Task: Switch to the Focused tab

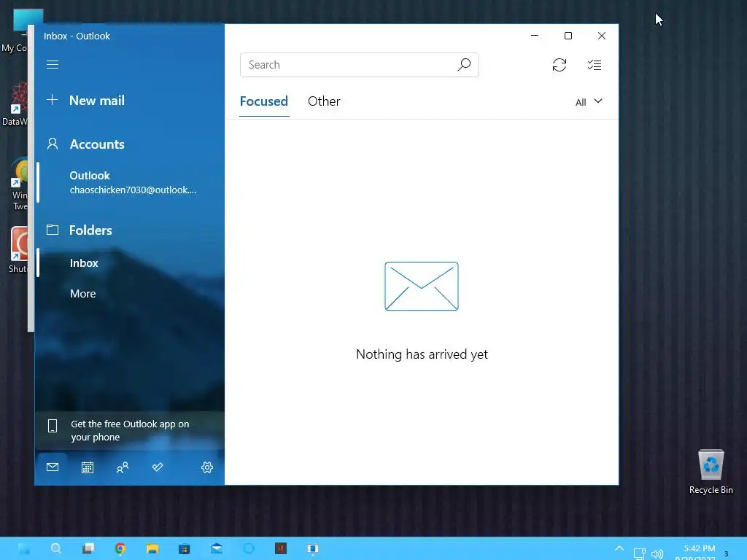Action: (x=264, y=101)
